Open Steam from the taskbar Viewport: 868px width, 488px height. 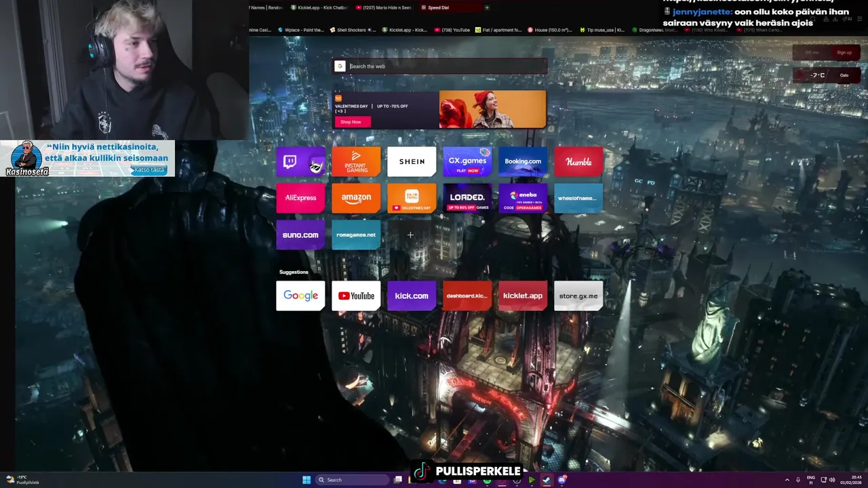[x=547, y=480]
